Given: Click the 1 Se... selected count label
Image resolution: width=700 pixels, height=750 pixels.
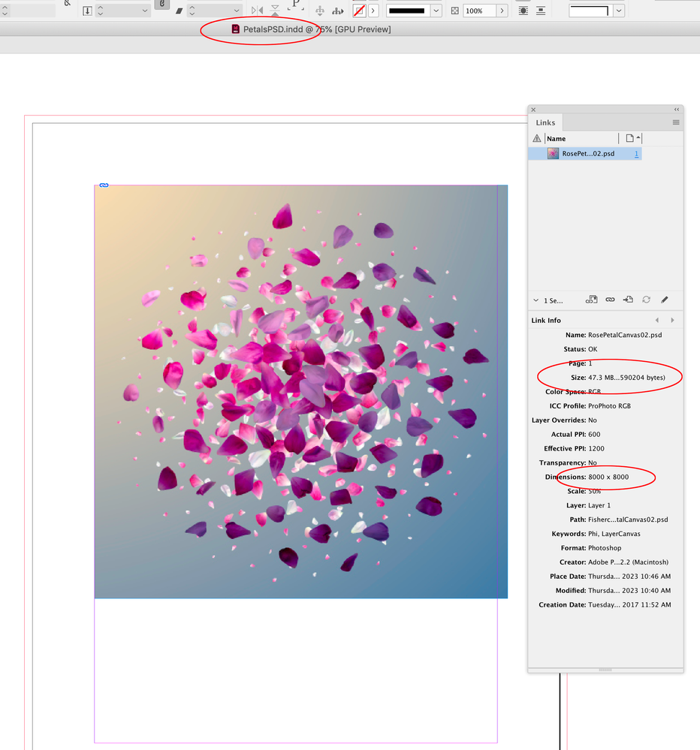Looking at the screenshot, I should click(553, 300).
